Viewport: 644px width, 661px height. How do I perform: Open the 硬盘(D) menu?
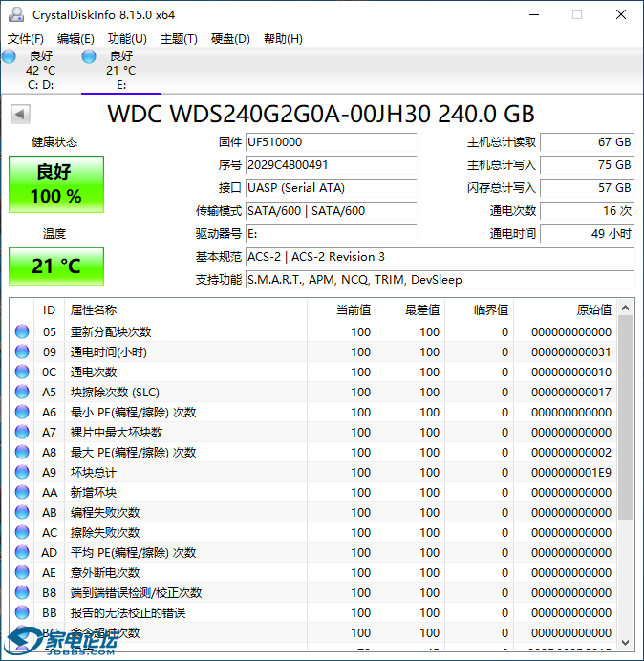tap(230, 39)
